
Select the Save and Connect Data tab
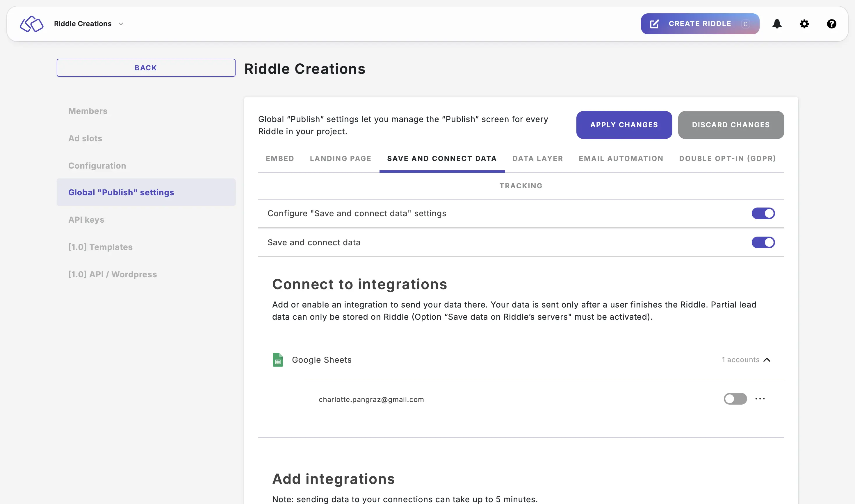[442, 159]
